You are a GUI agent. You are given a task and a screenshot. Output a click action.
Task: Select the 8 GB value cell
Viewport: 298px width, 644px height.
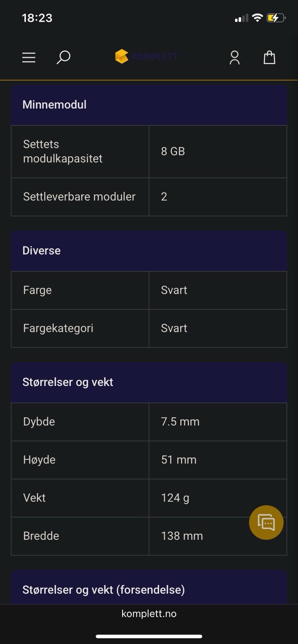coord(218,152)
